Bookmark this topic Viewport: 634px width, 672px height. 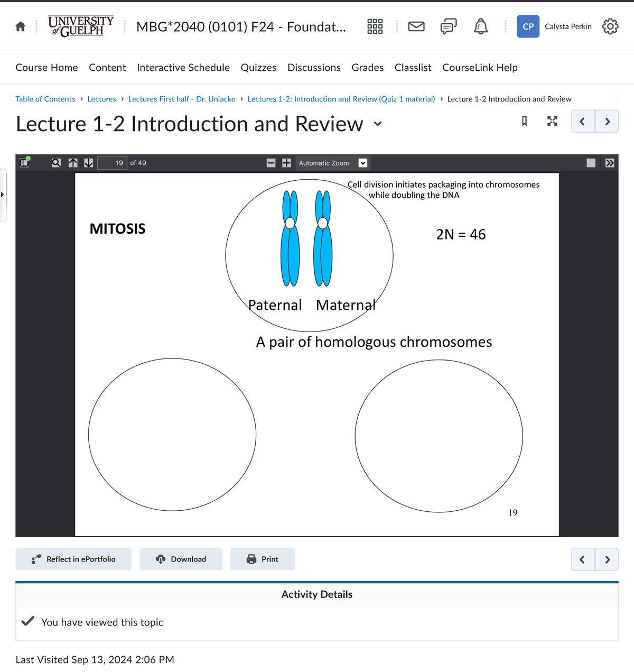(x=524, y=121)
